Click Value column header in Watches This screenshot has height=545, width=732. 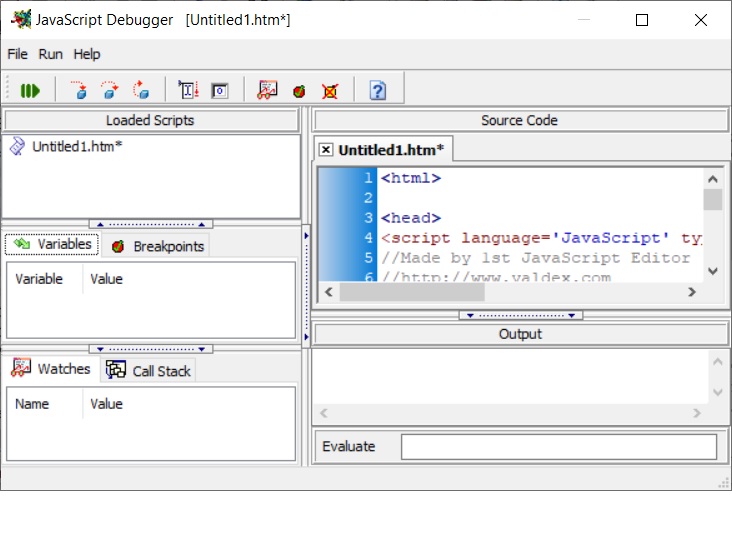(106, 404)
